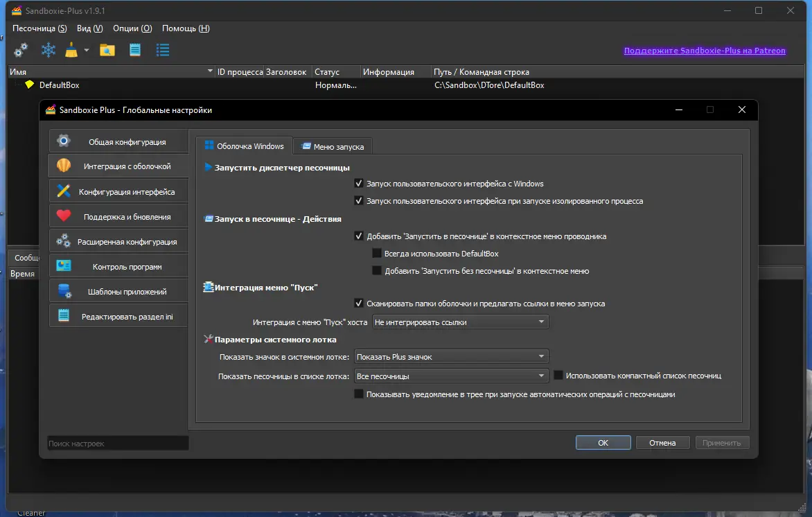812x517 pixels.
Task: Enable Добавить 'Запустить без песочницы' option
Action: [x=376, y=270]
